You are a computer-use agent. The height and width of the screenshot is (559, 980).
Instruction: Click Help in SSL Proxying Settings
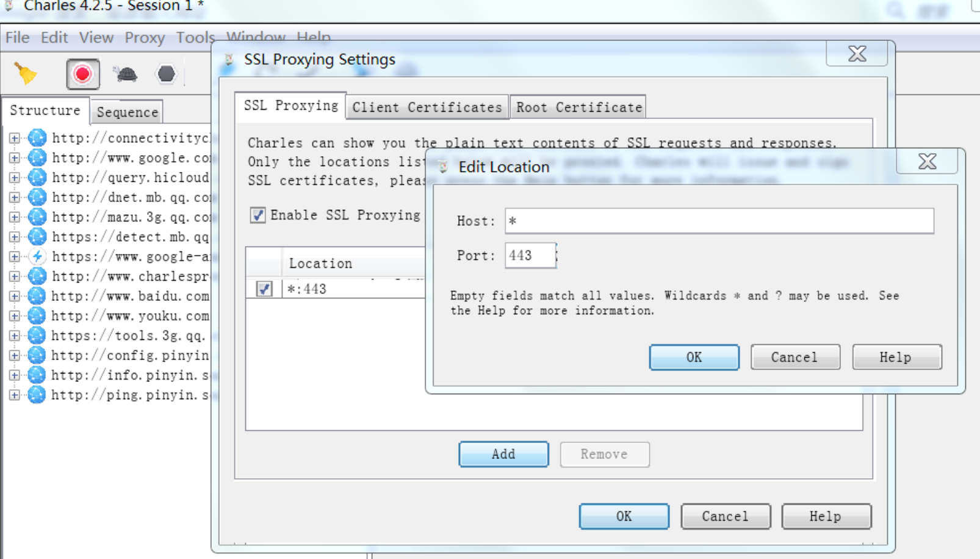826,516
